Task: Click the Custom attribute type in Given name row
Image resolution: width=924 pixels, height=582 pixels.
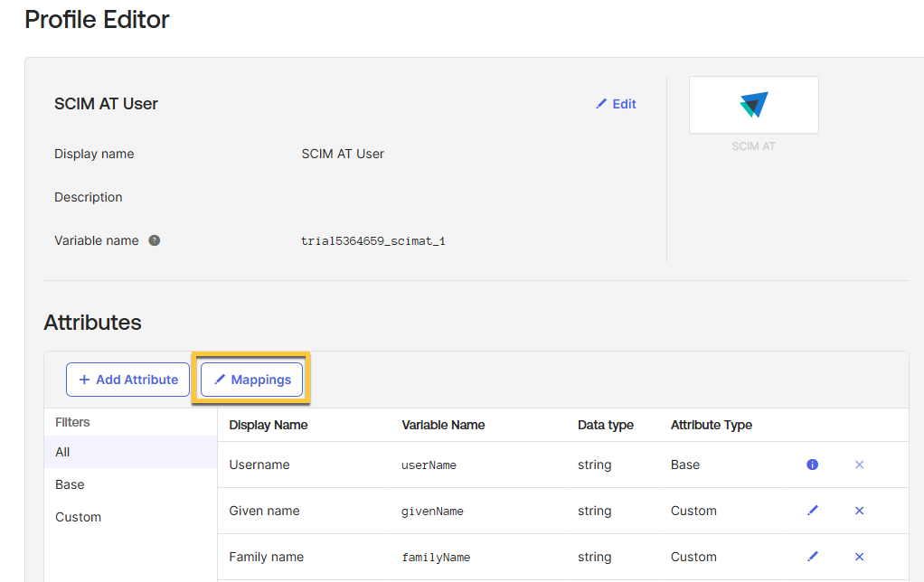Action: pos(693,510)
